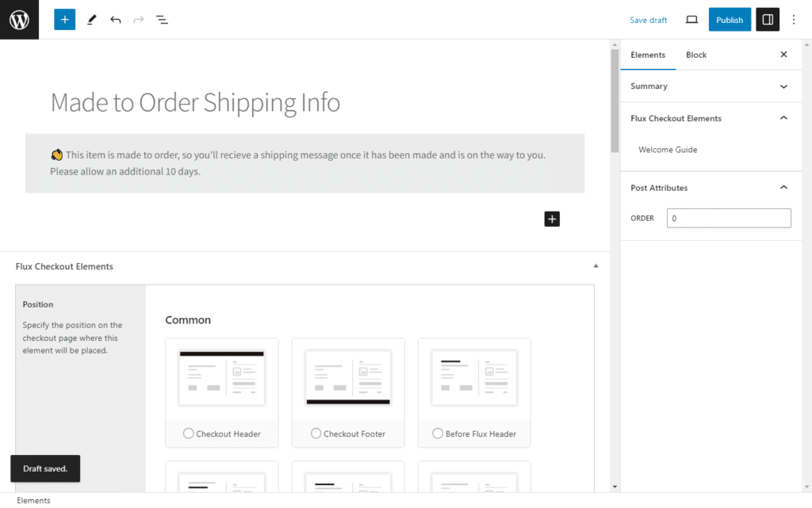
Task: Open the Preview options
Action: [691, 19]
